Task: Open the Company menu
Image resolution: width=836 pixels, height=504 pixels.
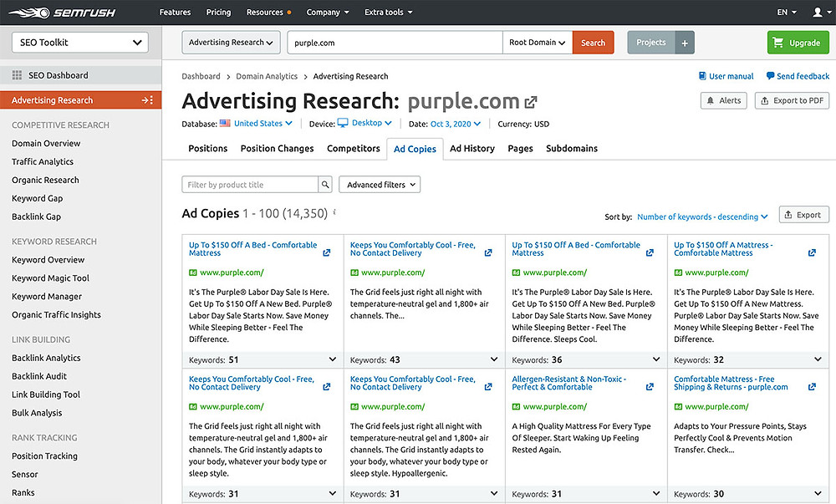Action: [328, 12]
